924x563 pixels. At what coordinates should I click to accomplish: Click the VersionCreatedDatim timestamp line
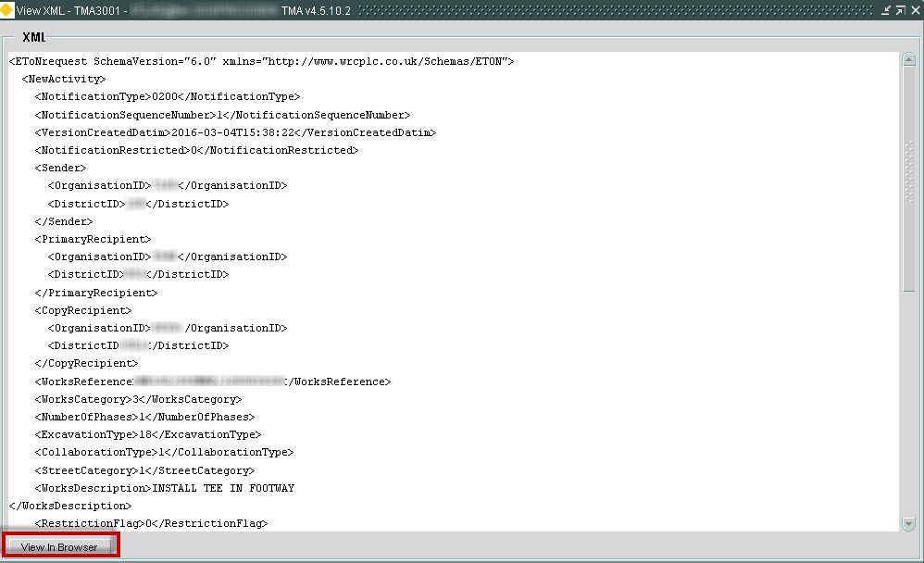point(235,132)
